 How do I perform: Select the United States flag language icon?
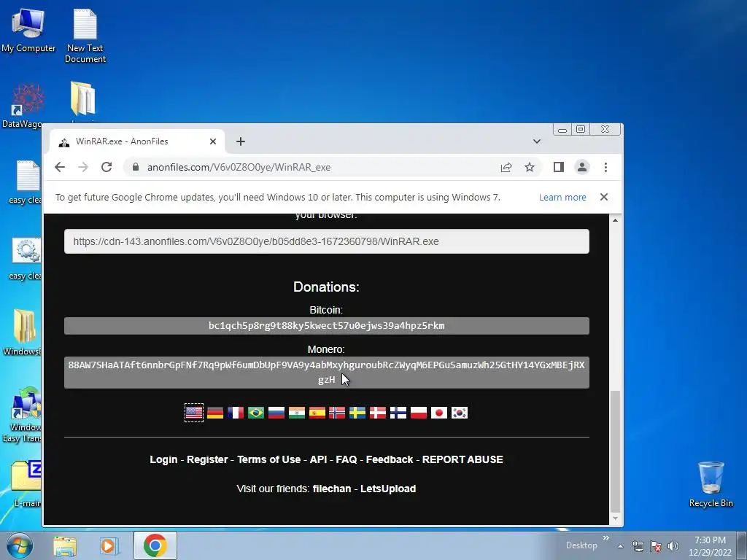tap(194, 413)
